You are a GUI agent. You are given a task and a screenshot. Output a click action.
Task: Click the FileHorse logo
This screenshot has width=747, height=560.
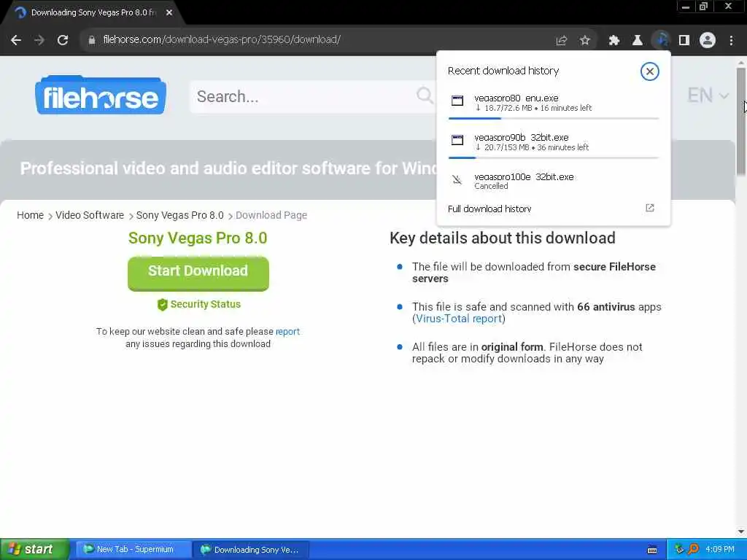[101, 96]
